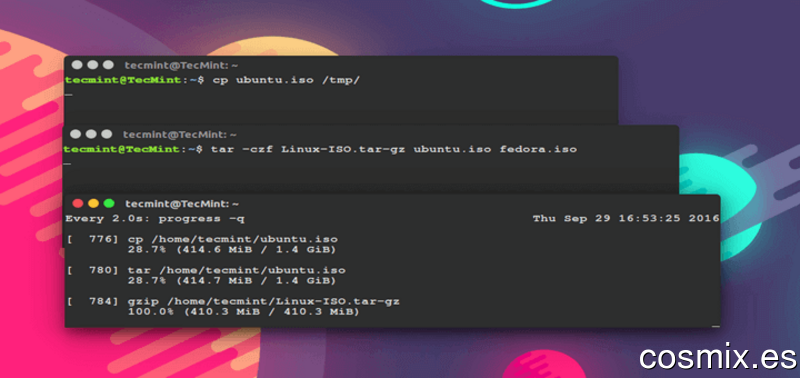Click middle gray button of tar terminal
800x378 pixels.
91,134
